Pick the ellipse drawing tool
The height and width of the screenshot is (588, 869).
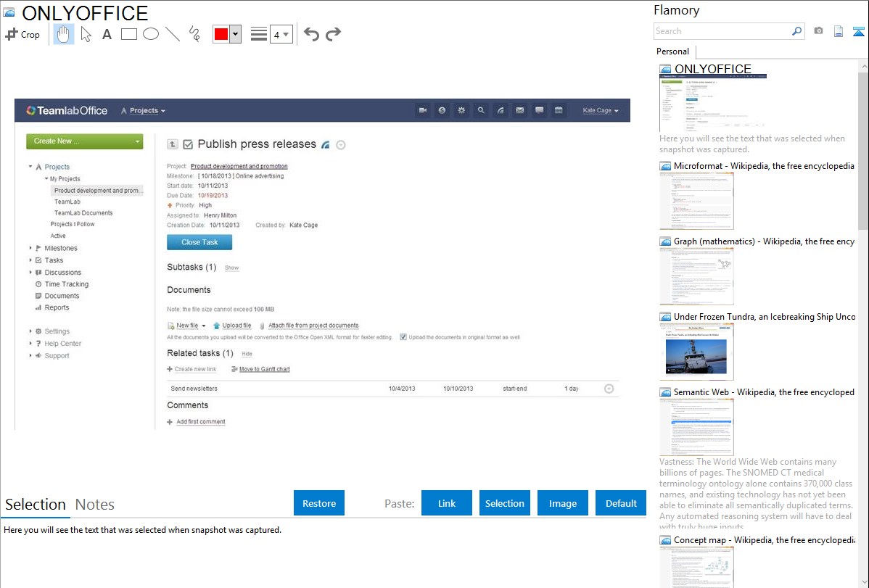pos(151,34)
